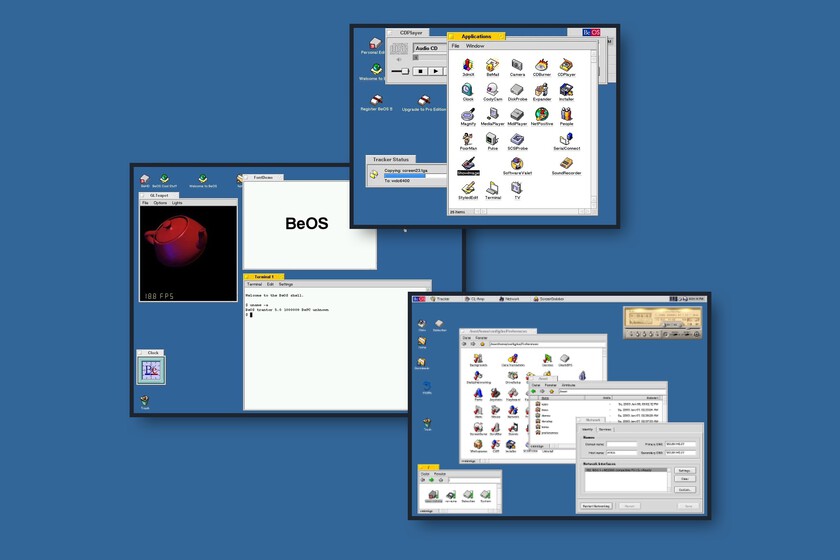Click the FontDemo window title tab
This screenshot has height=560, width=840.
263,177
